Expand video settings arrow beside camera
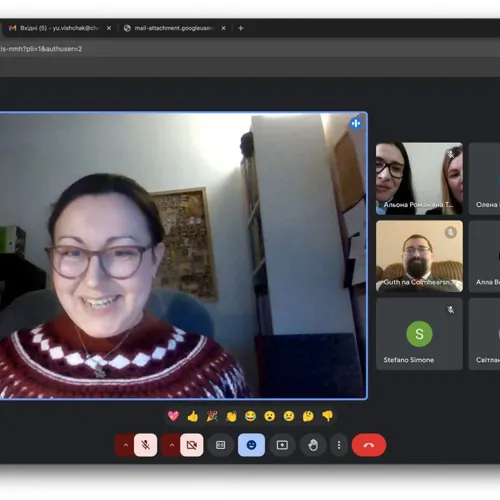Image resolution: width=500 pixels, height=500 pixels. pyautogui.click(x=171, y=445)
